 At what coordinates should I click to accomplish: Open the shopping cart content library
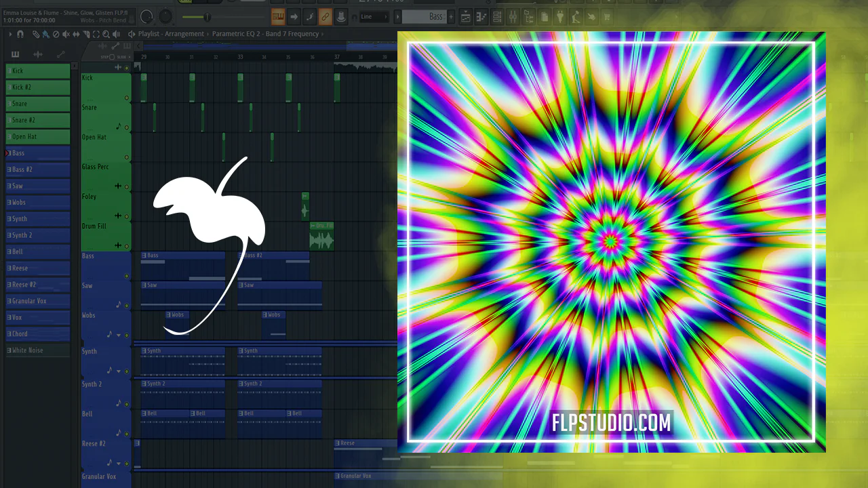(x=607, y=16)
